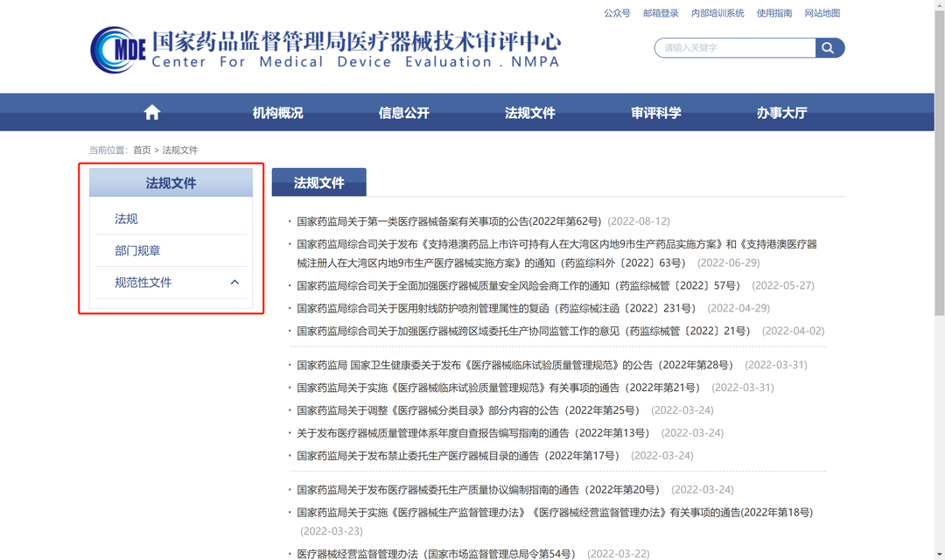945x560 pixels.
Task: Open the 使用指南 link
Action: [773, 13]
